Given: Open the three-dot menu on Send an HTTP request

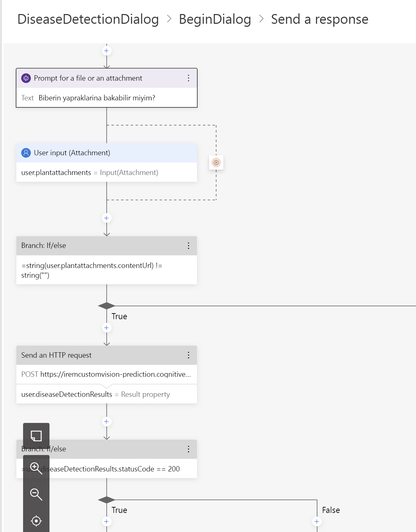Looking at the screenshot, I should click(x=188, y=355).
